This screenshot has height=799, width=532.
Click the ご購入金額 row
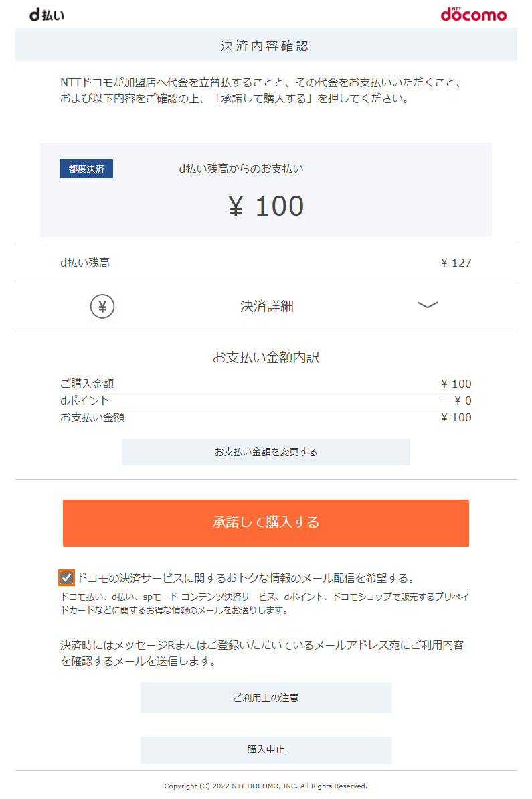[x=266, y=384]
